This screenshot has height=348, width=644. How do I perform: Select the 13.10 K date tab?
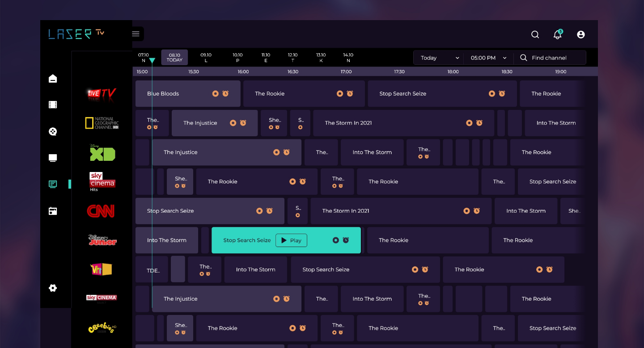pos(321,58)
